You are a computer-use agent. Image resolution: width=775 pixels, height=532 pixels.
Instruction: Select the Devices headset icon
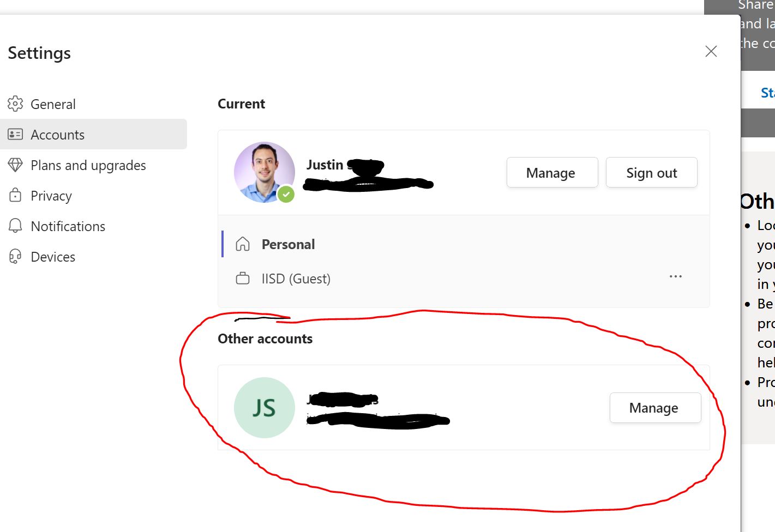click(15, 256)
